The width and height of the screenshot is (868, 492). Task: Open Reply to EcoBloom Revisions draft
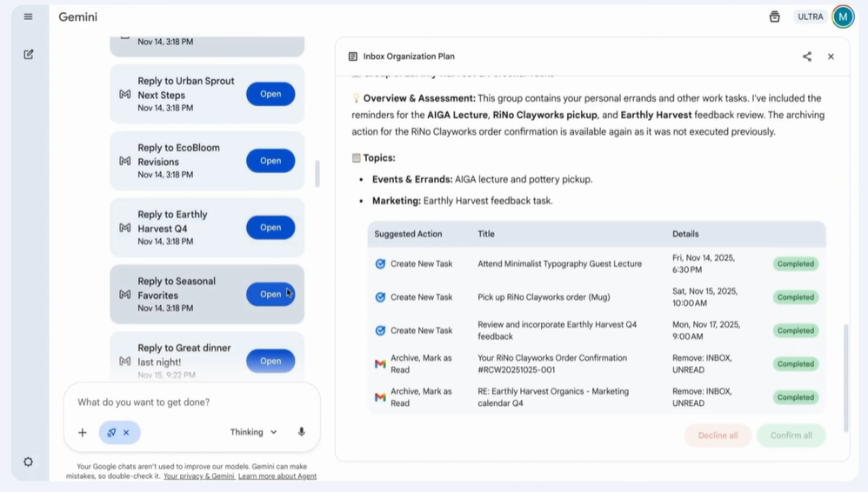pyautogui.click(x=270, y=161)
